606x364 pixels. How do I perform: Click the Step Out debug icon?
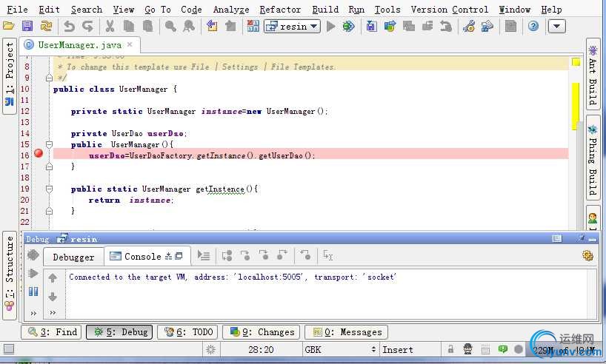[x=282, y=255]
